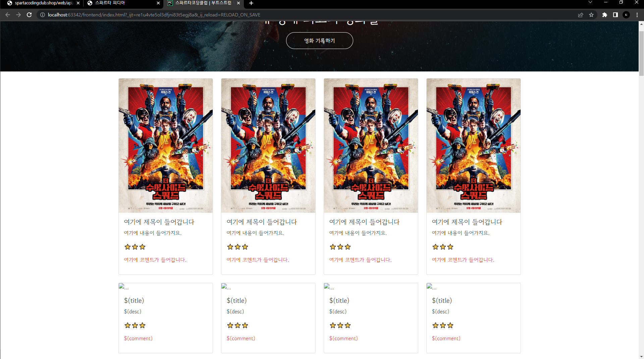This screenshot has width=644, height=359.
Task: Open the Chrome profile avatar
Action: (626, 15)
